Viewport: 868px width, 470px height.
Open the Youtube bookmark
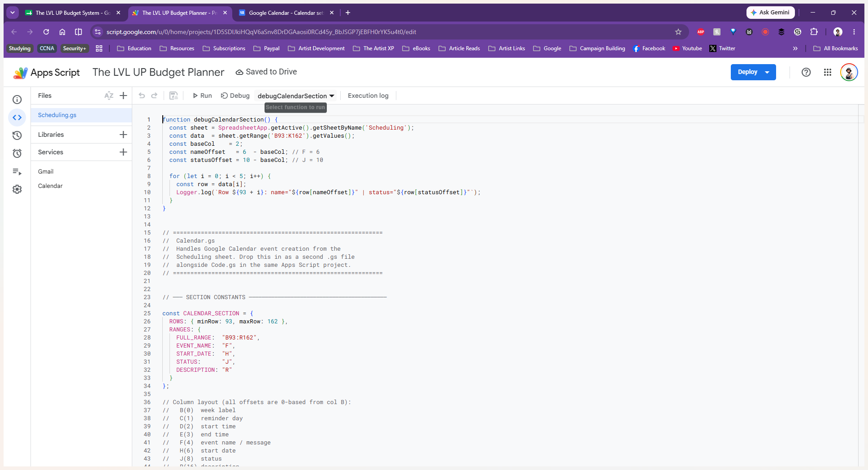click(687, 48)
